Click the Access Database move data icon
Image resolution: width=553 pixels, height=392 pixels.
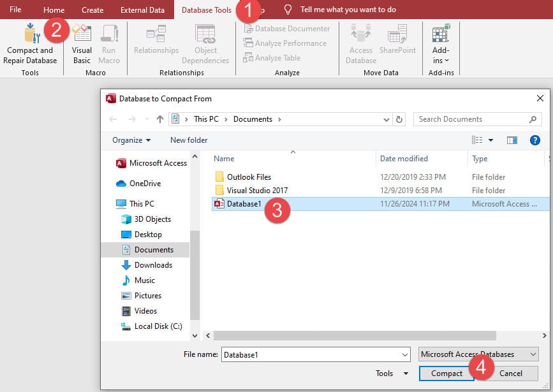pyautogui.click(x=360, y=41)
